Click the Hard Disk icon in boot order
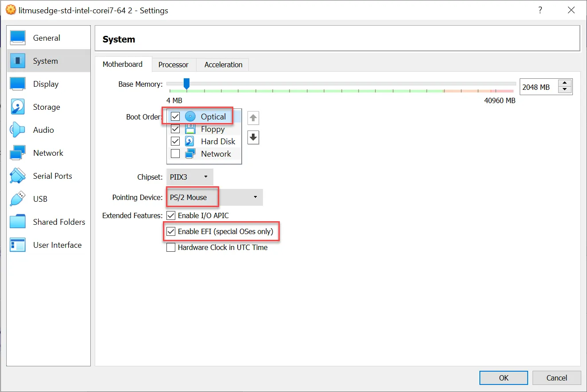Image resolution: width=587 pixels, height=392 pixels. point(190,141)
